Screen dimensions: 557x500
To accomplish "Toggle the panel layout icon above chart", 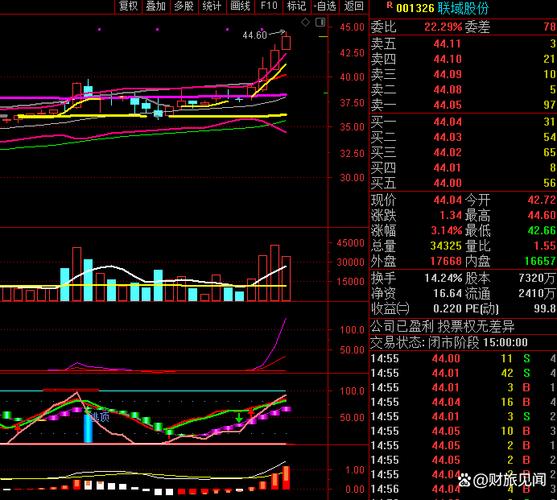I will point(320,22).
